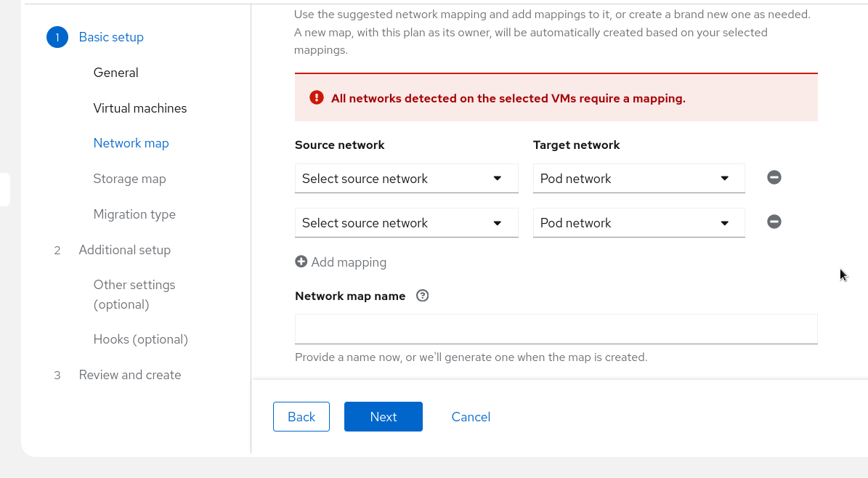Open the Virtual machines wizard step
The width and height of the screenshot is (868, 478).
[x=140, y=108]
